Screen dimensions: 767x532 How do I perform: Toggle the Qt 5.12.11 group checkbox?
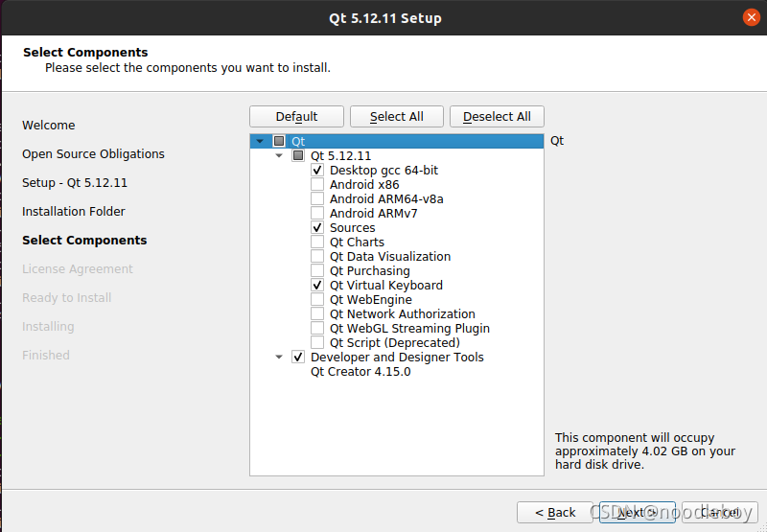(x=298, y=156)
